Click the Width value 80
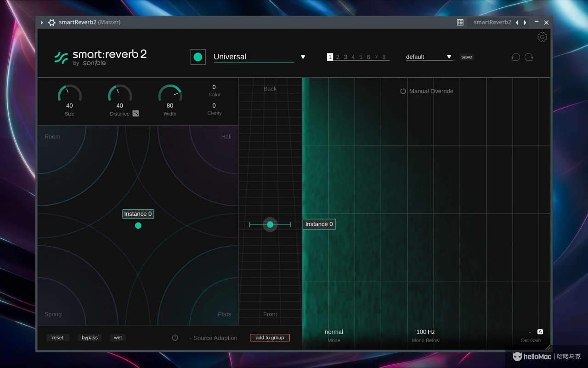Screen dimensions: 588x368 coord(170,105)
